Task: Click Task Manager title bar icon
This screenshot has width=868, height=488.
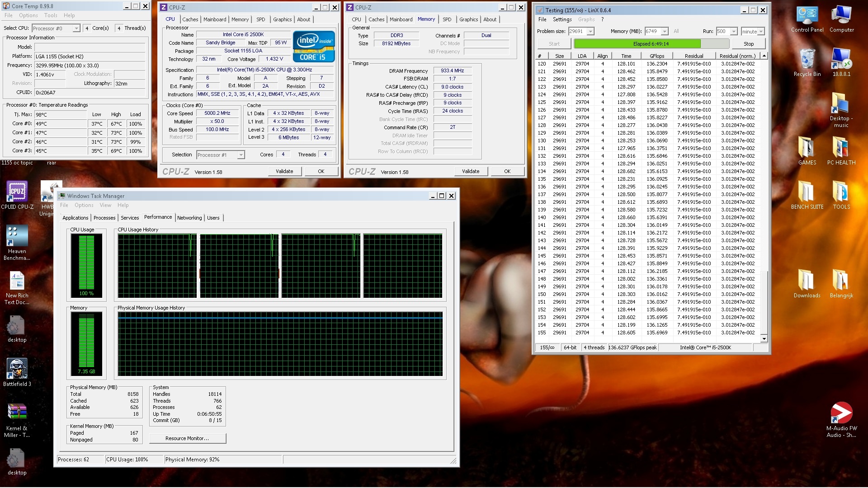Action: 62,196
